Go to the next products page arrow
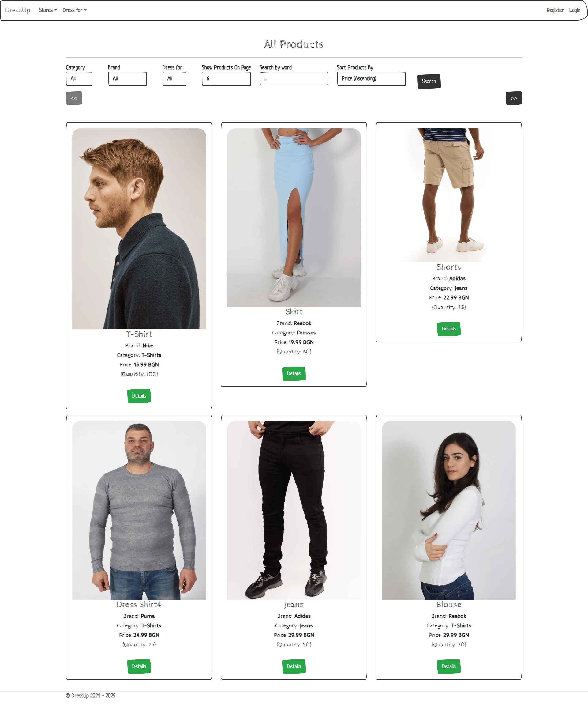 tap(514, 98)
